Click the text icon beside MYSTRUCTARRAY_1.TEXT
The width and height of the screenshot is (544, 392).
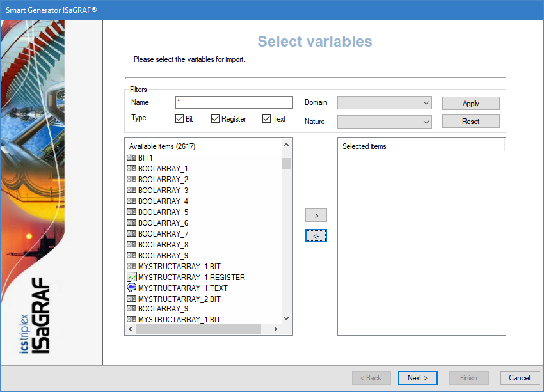[132, 288]
